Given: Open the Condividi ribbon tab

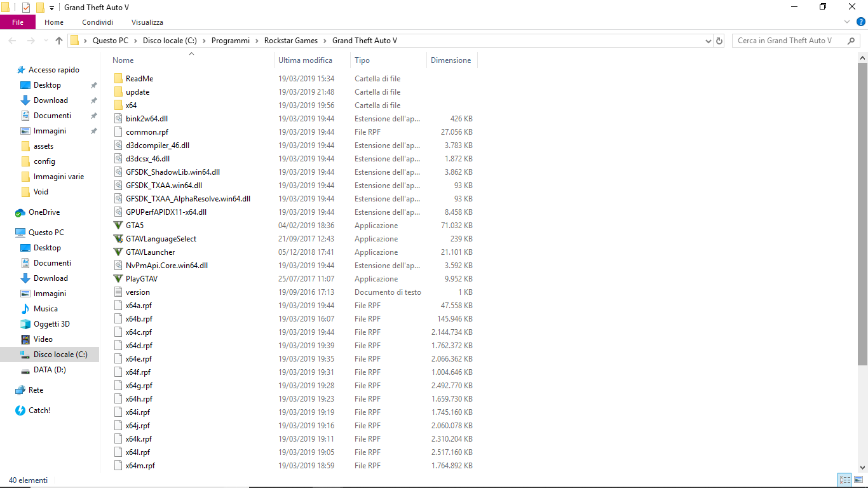Looking at the screenshot, I should 97,22.
